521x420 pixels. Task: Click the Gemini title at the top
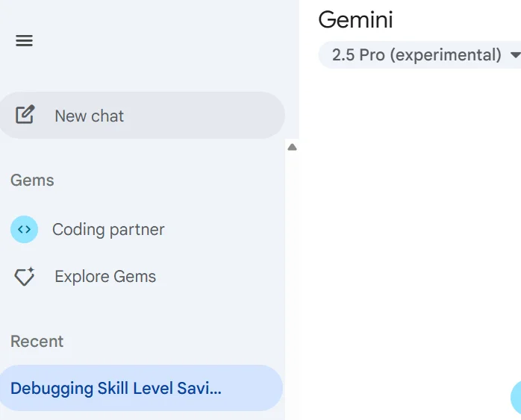(x=355, y=19)
